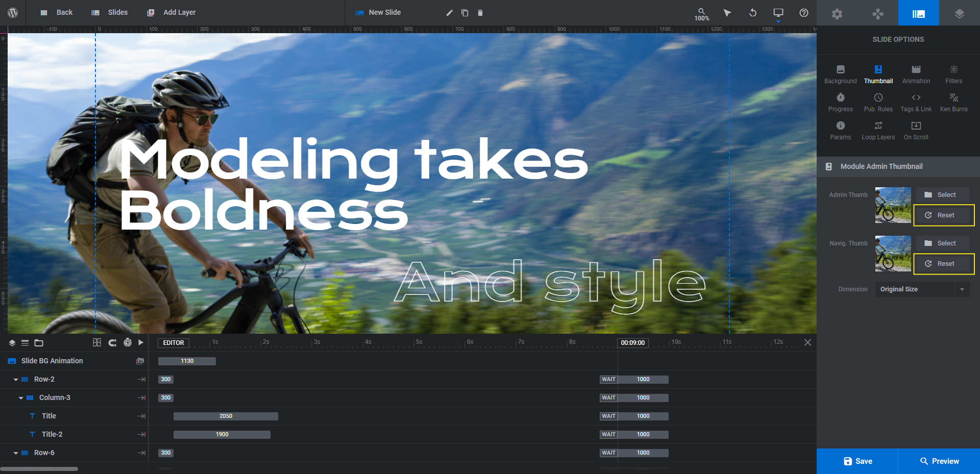Select a new Navig. Thumb image
Image resolution: width=980 pixels, height=474 pixels.
[x=943, y=243]
